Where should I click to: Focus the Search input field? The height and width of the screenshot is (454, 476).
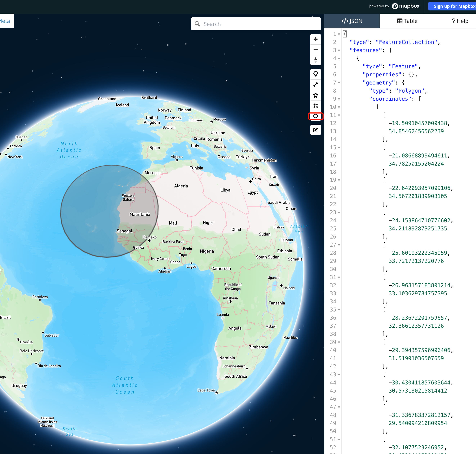coord(256,24)
